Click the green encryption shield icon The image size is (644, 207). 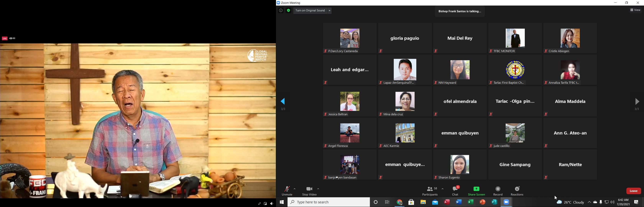pos(288,11)
